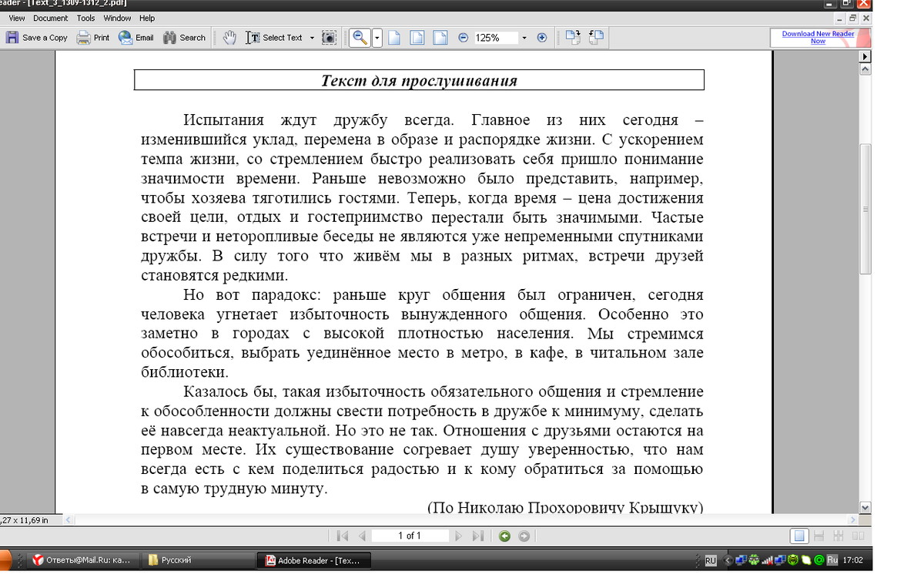Viewport: 924px width, 578px height.
Task: Click the '1 of 1' page number field
Action: [410, 536]
